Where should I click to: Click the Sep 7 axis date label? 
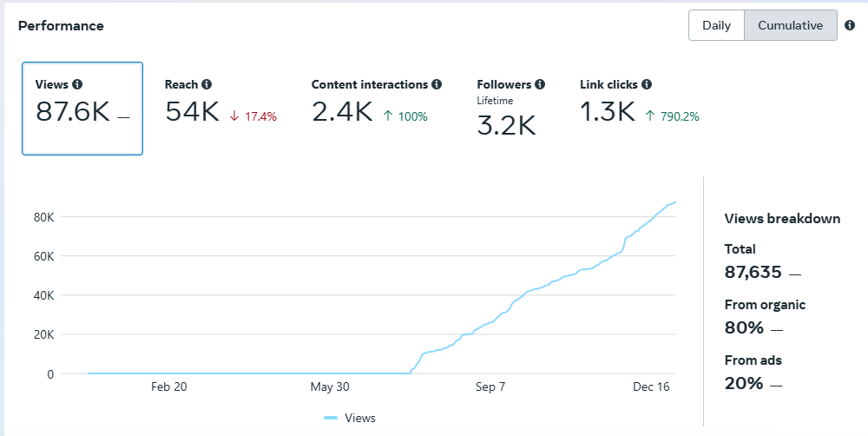pyautogui.click(x=490, y=386)
